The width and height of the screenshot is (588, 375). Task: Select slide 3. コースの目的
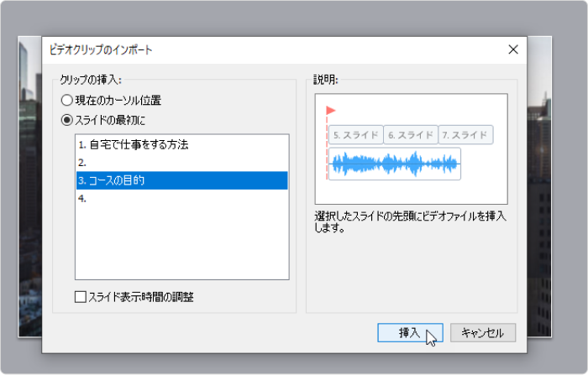click(182, 180)
